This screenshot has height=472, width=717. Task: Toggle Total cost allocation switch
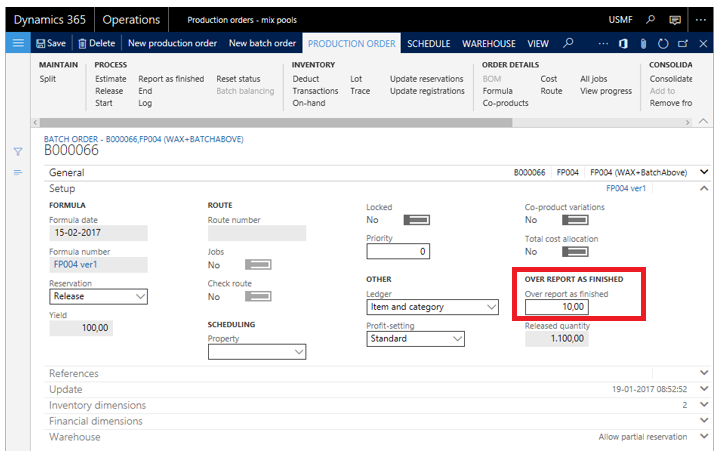point(575,252)
